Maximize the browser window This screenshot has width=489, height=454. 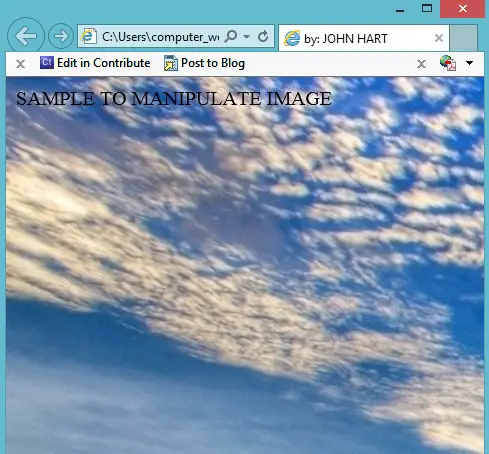pos(427,8)
